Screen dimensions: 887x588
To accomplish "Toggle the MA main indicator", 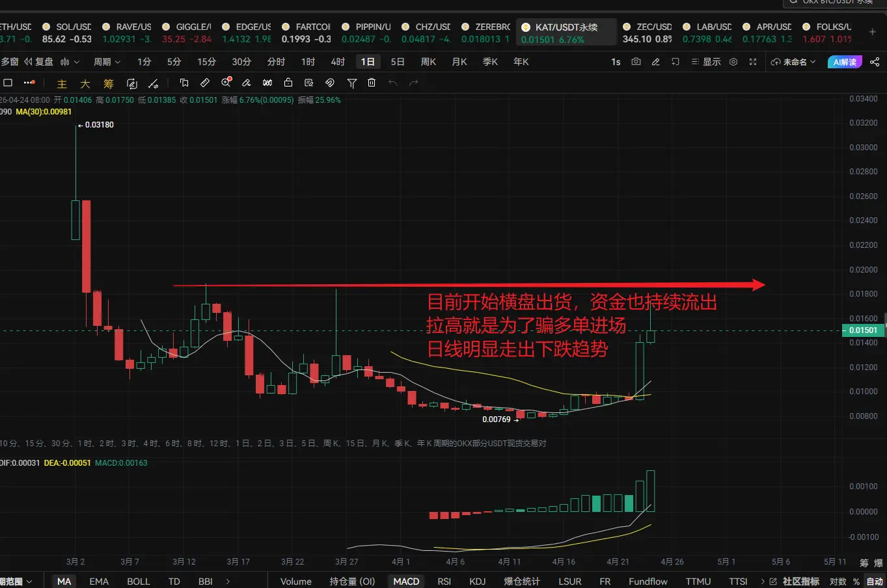I will (64, 581).
